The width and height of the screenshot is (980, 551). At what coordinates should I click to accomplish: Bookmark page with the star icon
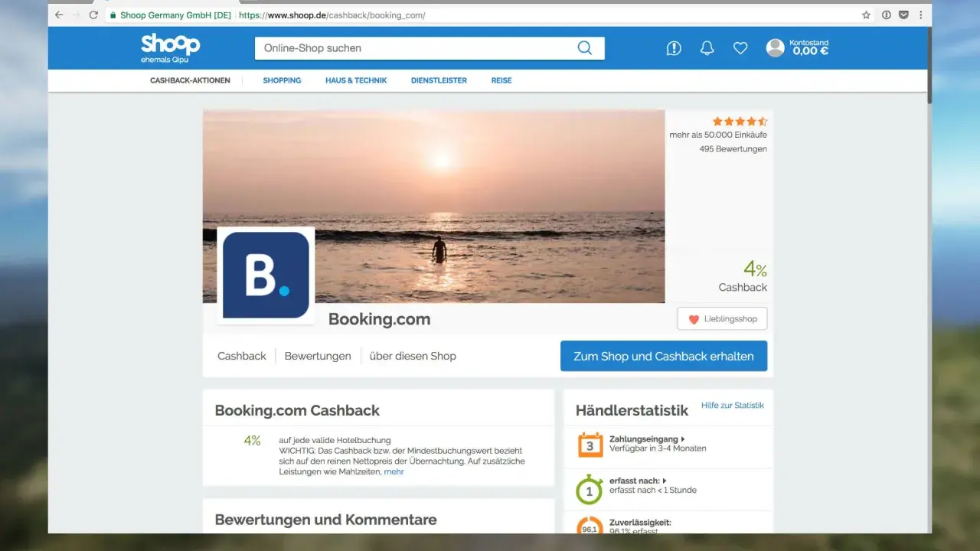pyautogui.click(x=867, y=15)
